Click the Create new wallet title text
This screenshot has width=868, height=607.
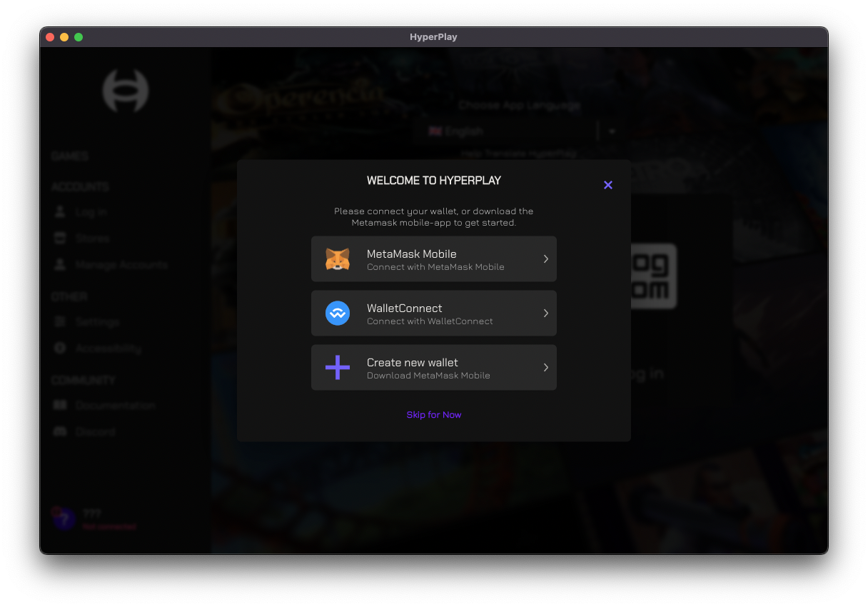413,362
